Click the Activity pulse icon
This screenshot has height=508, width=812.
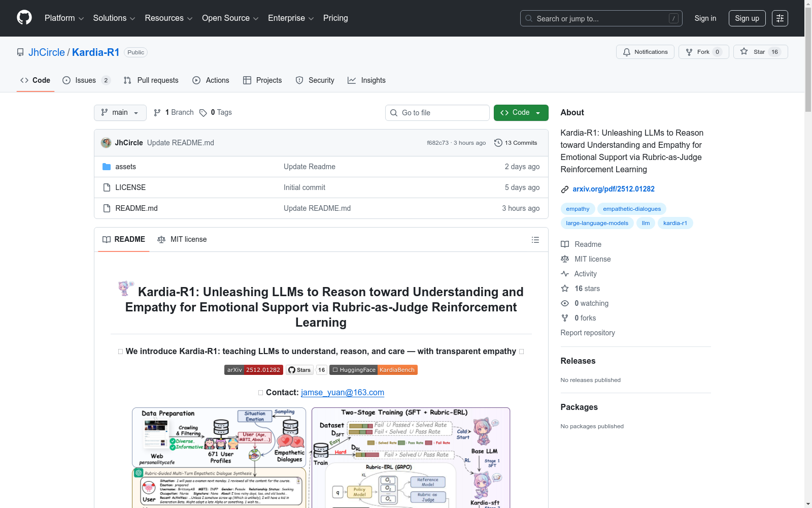pos(565,274)
